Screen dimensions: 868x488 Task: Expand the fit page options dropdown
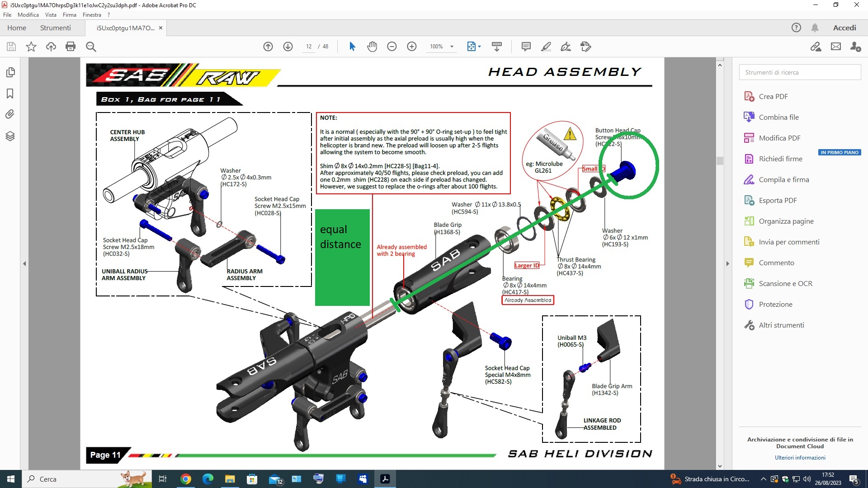(x=479, y=47)
